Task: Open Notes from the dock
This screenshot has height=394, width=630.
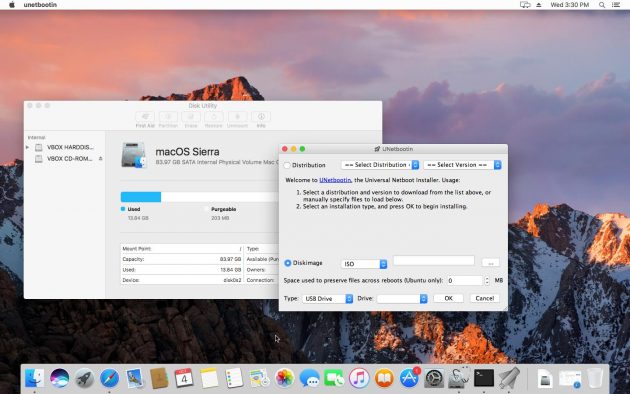Action: 209,378
